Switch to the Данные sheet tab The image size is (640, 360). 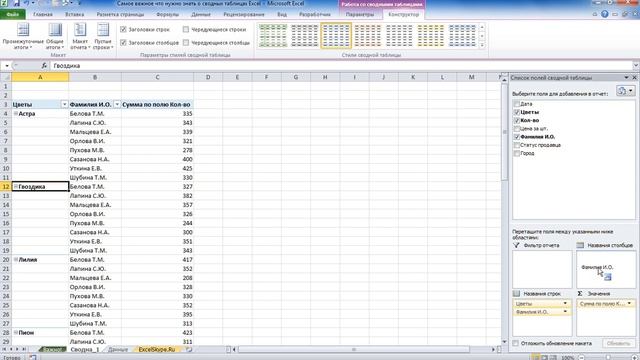coord(118,349)
